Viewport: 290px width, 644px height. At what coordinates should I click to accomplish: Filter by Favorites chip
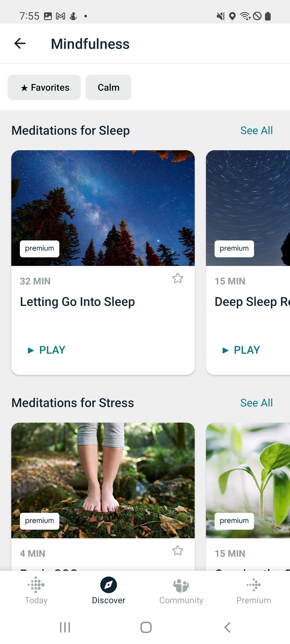[45, 87]
